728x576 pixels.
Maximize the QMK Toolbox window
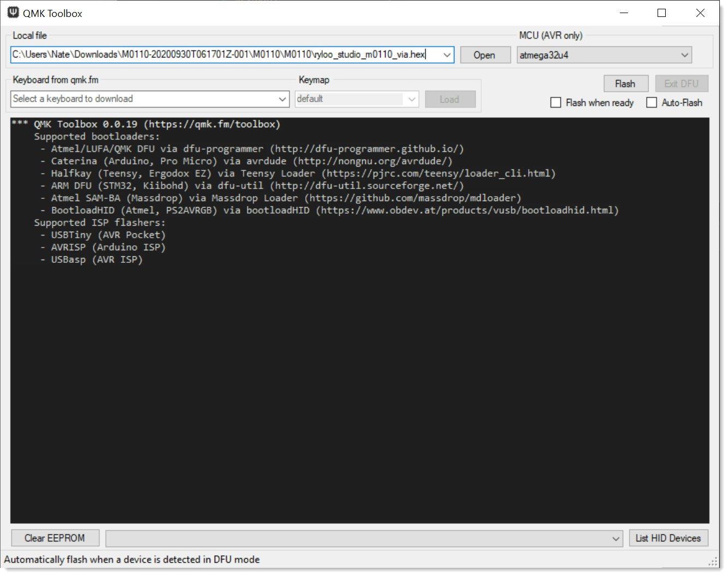pos(661,13)
